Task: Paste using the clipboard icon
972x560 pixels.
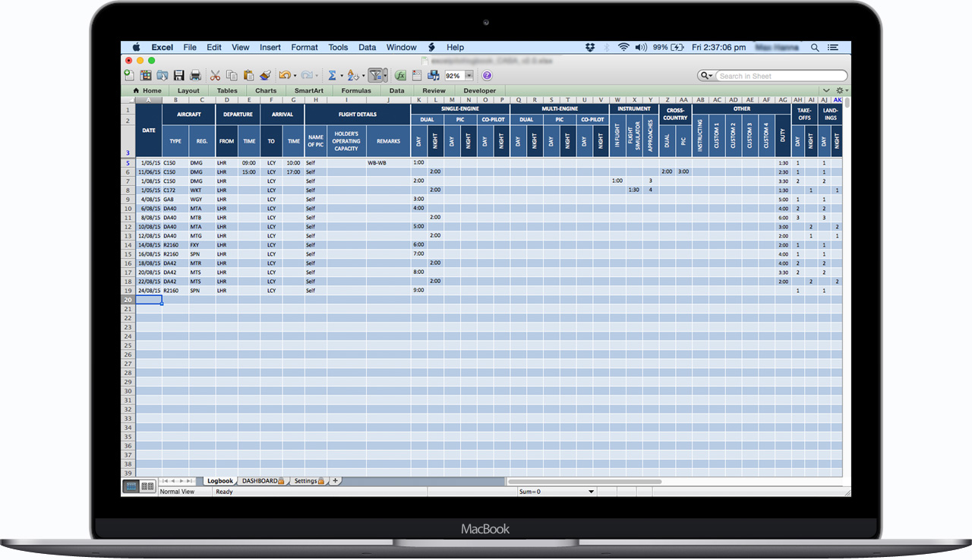Action: (x=248, y=75)
